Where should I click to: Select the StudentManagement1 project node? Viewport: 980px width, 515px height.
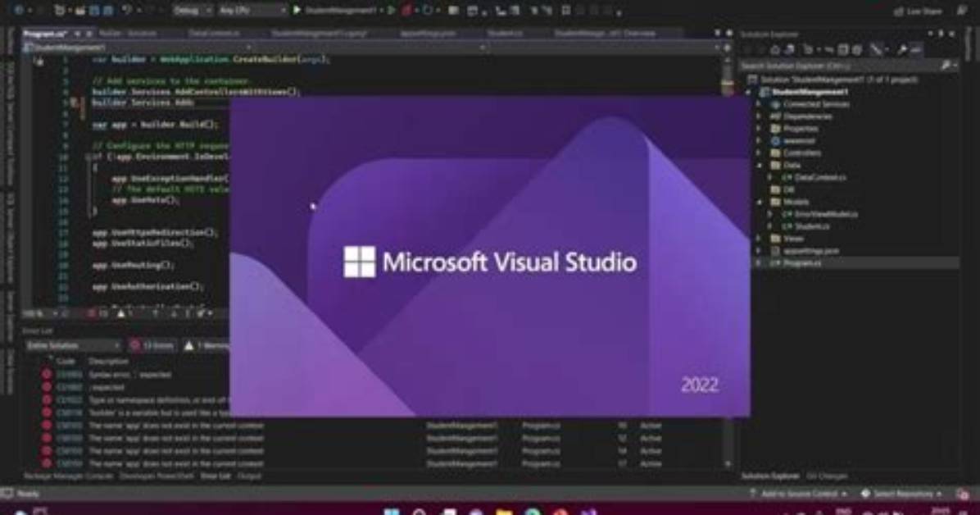coord(810,92)
